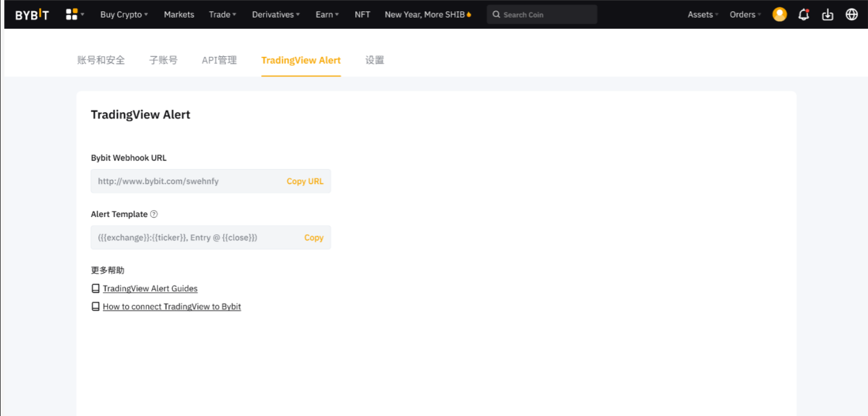Open the notifications bell

pyautogui.click(x=803, y=14)
